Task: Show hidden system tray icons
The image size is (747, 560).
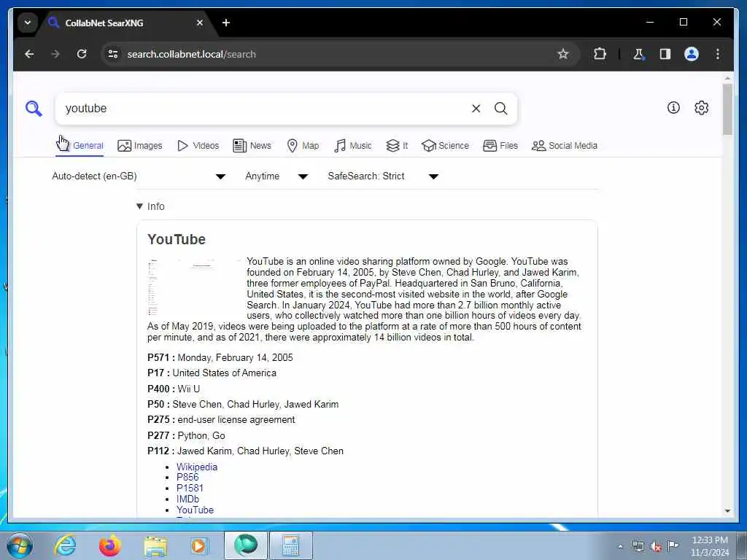Action: (620, 546)
